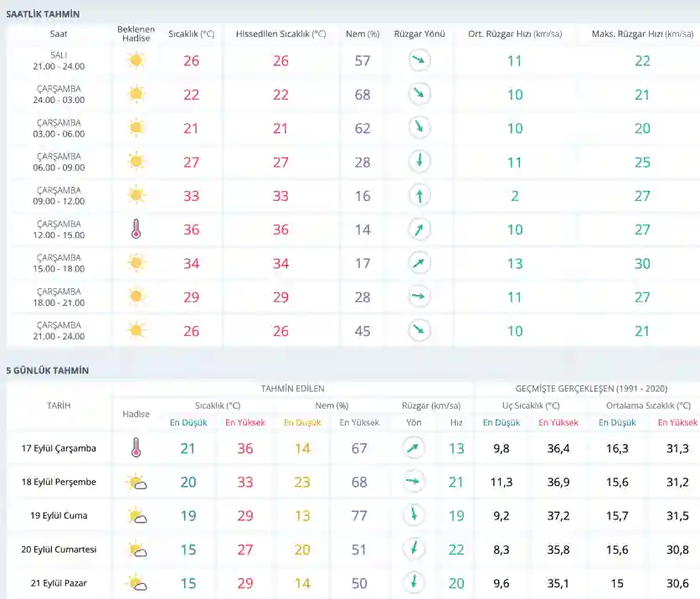Click partly cloudy icon for 21 Eylül Pazar
Image resolution: width=700 pixels, height=599 pixels.
click(x=136, y=583)
